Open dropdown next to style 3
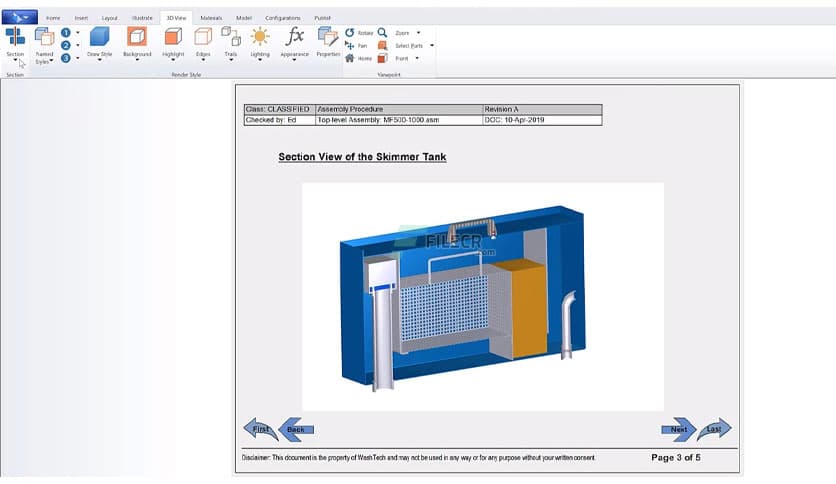 [78, 58]
